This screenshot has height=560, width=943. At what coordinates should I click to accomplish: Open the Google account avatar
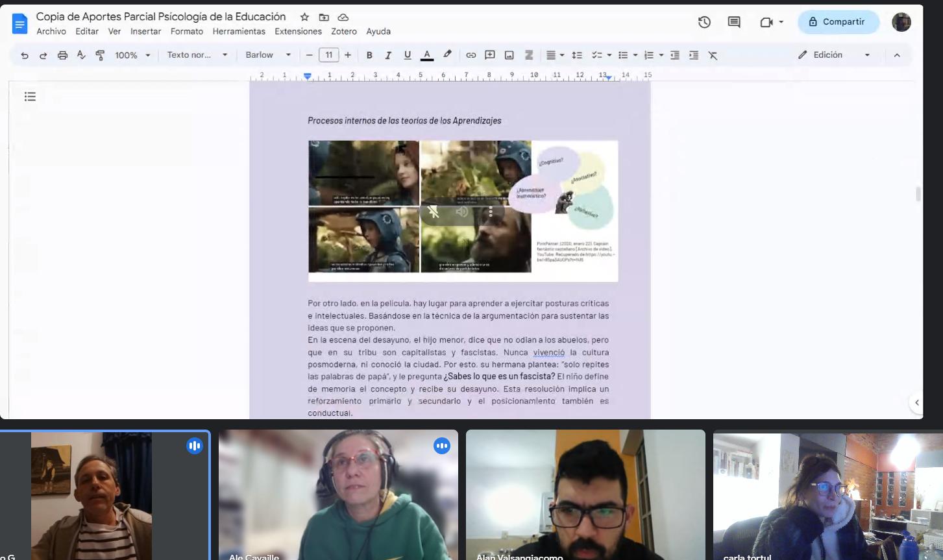pyautogui.click(x=901, y=22)
